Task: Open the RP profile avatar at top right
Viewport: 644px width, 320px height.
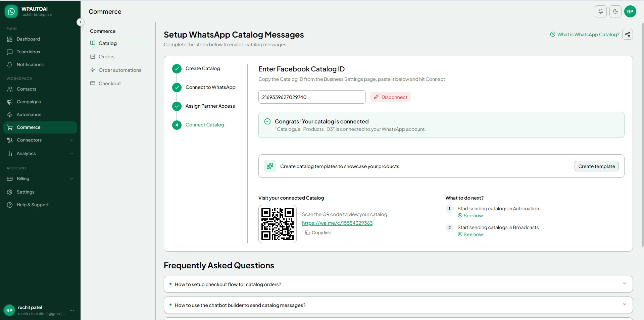Action: 630,11
